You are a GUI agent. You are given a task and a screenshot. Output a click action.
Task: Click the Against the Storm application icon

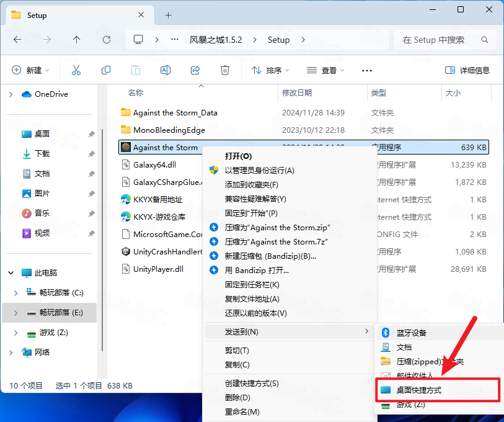pos(126,147)
